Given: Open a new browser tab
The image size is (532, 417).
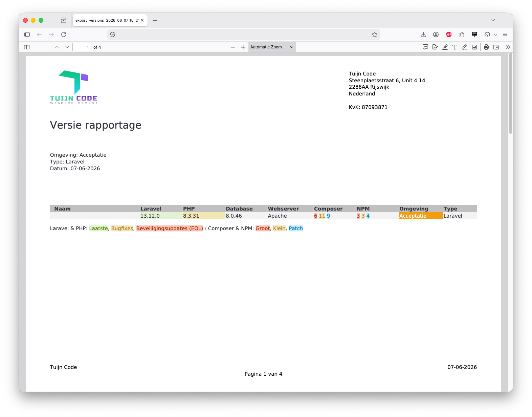Looking at the screenshot, I should (x=155, y=20).
